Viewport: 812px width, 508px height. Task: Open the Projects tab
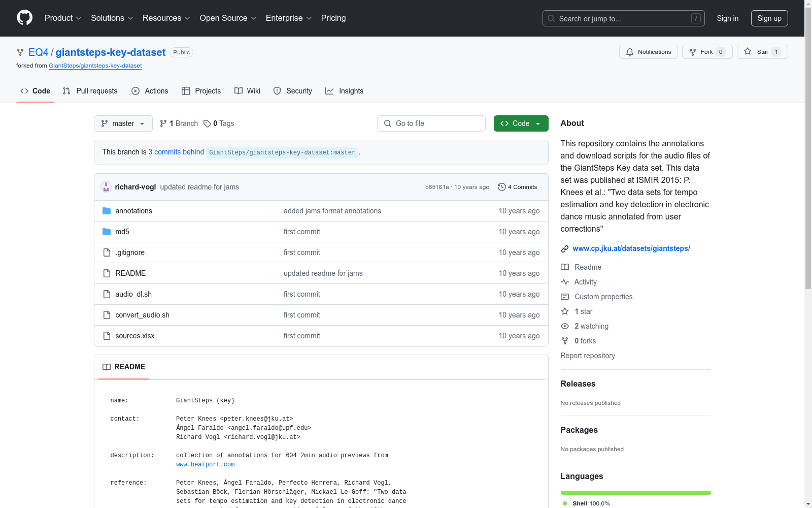(x=201, y=91)
